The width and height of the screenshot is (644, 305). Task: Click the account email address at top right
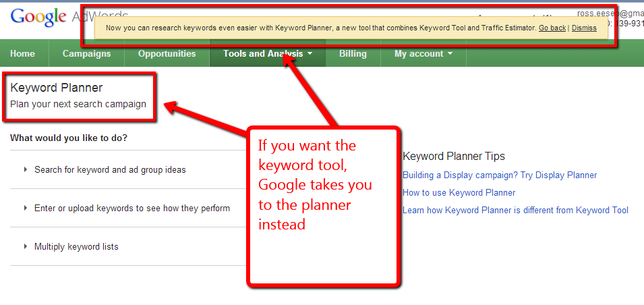(x=610, y=13)
